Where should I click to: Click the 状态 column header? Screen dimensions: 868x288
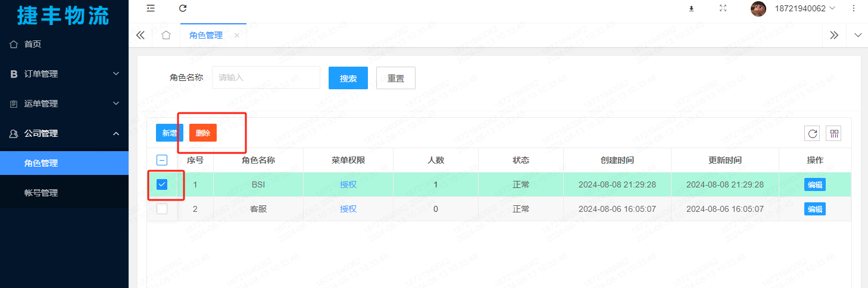click(x=521, y=160)
